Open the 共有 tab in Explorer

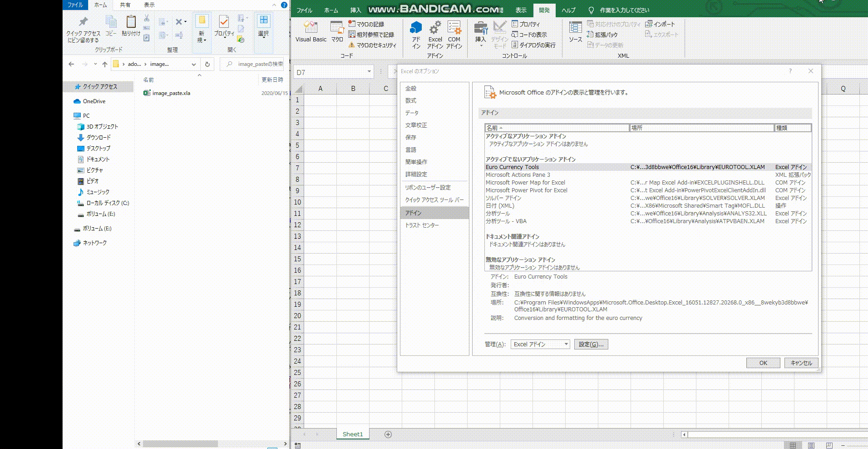[124, 5]
